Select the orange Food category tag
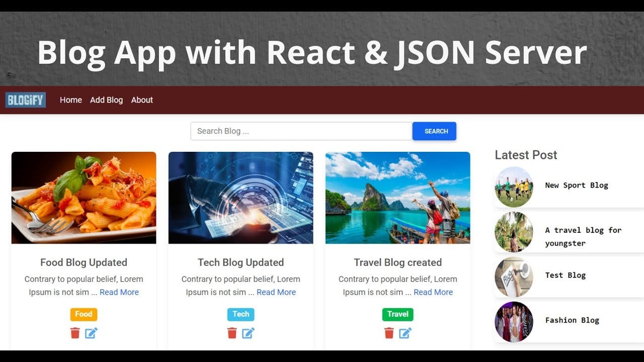This screenshot has width=644, height=362. pyautogui.click(x=84, y=314)
